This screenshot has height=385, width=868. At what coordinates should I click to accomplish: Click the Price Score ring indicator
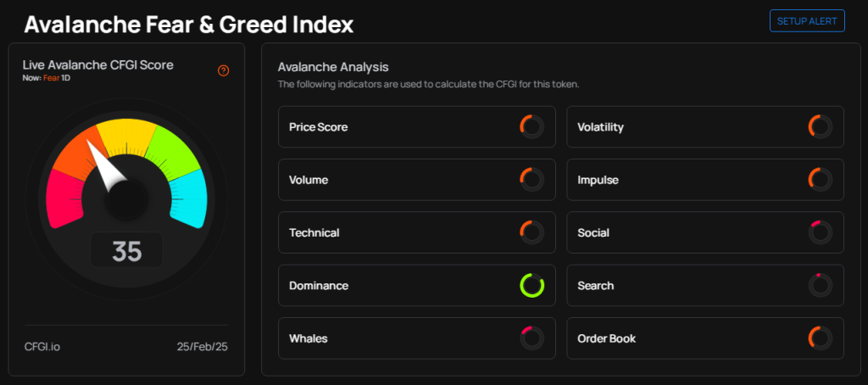[531, 127]
